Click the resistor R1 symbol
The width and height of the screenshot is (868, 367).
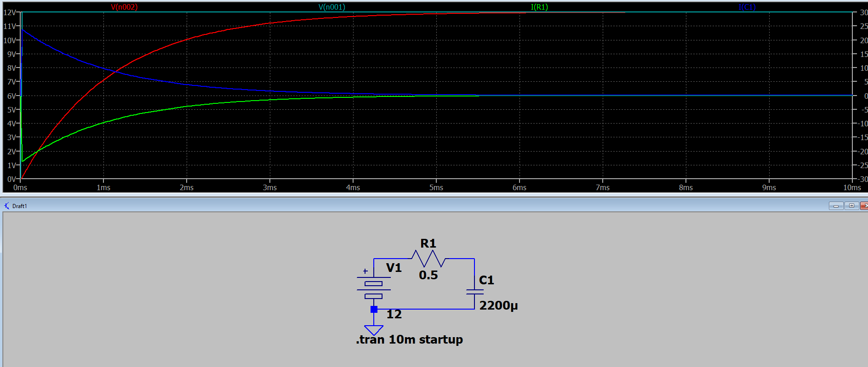pyautogui.click(x=428, y=259)
